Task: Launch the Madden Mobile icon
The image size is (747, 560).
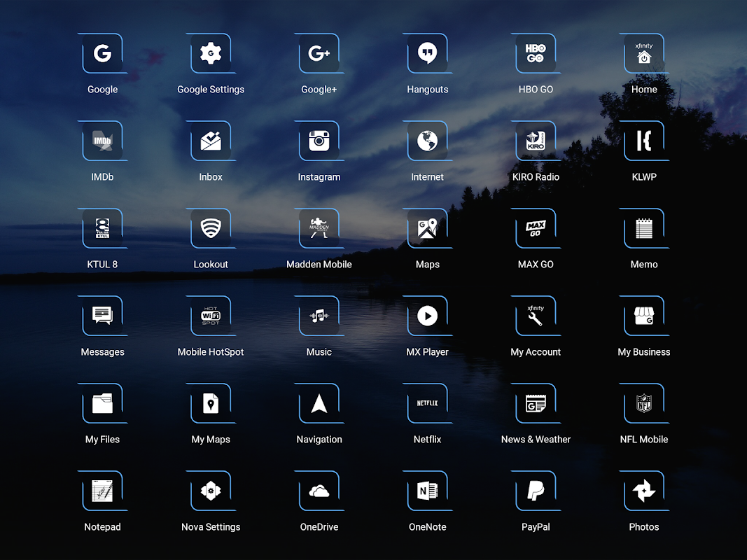Action: coord(319,228)
